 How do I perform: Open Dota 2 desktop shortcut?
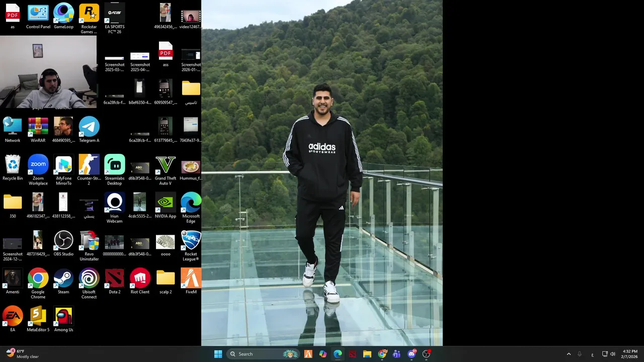115,282
